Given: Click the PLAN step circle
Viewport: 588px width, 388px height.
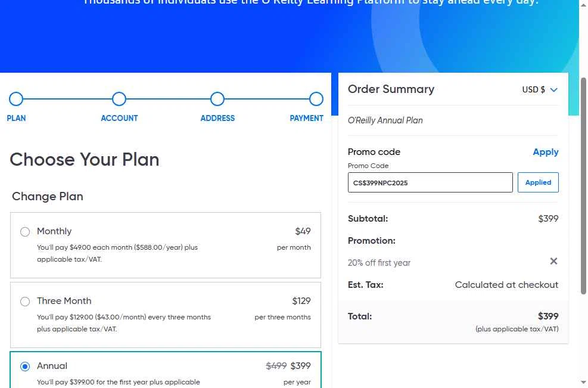Looking at the screenshot, I should point(16,99).
